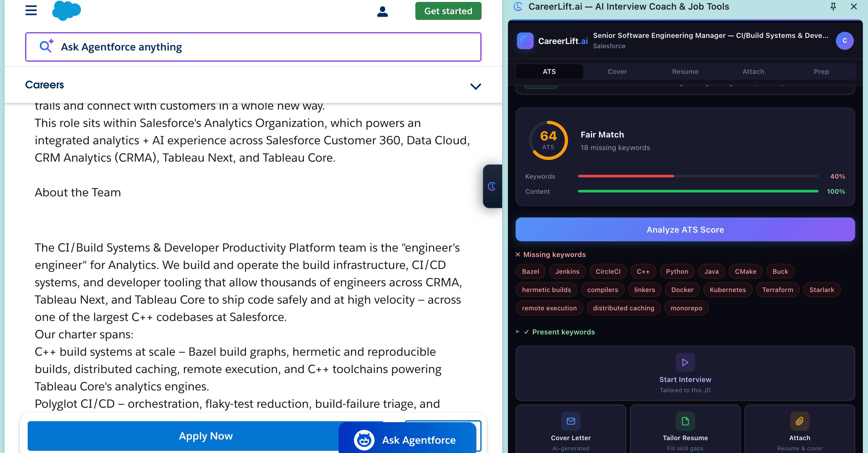Click the C++ missing keyword chip
868x453 pixels.
click(x=643, y=271)
